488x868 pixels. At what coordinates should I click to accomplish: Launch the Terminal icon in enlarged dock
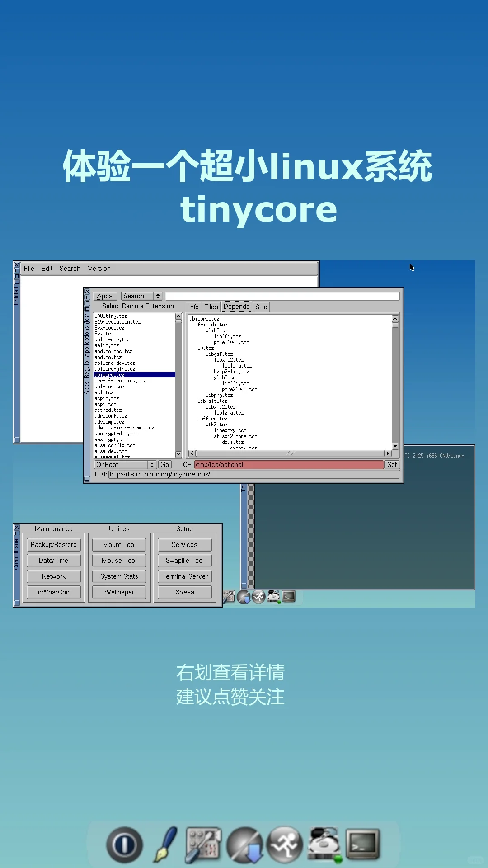pos(363,844)
